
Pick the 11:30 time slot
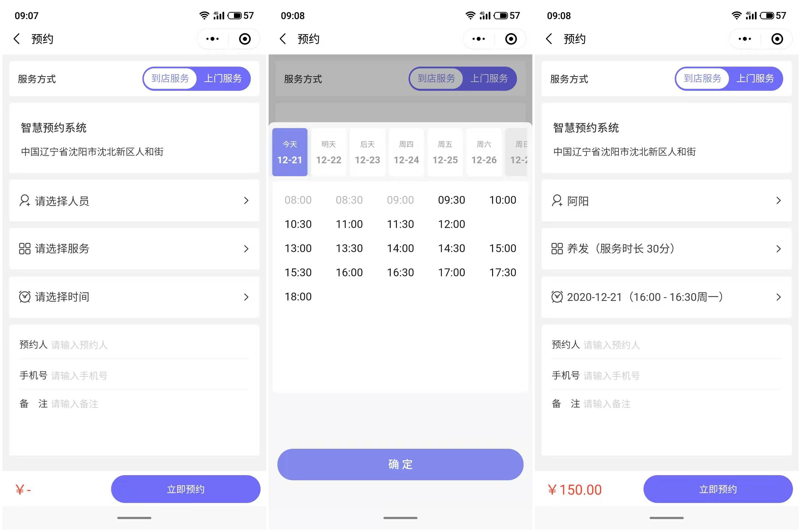point(400,224)
